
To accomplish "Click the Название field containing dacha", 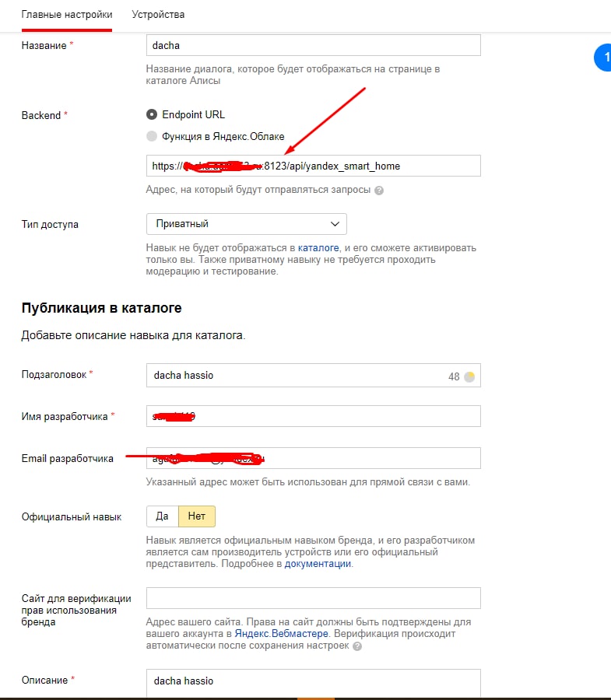I will point(313,46).
